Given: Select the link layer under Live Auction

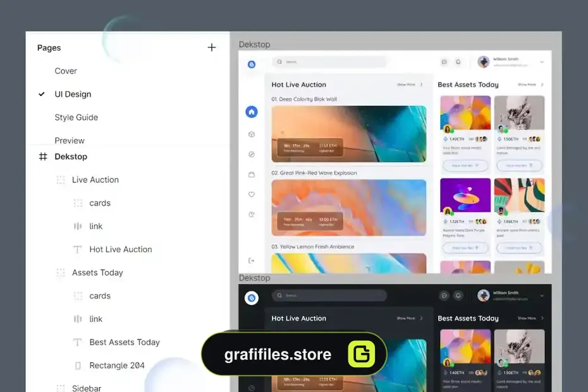Looking at the screenshot, I should click(x=95, y=226).
